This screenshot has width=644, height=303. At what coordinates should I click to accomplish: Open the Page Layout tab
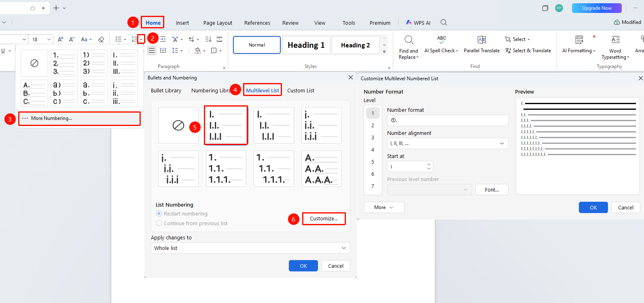pyautogui.click(x=218, y=23)
